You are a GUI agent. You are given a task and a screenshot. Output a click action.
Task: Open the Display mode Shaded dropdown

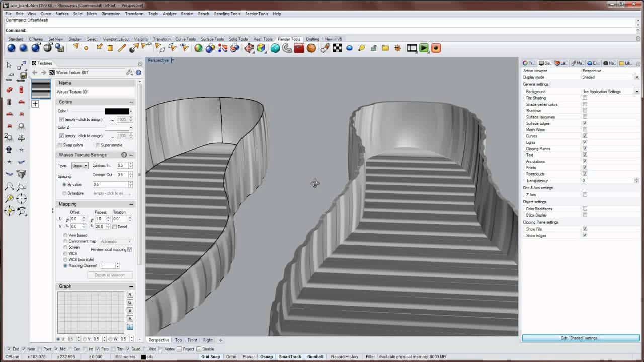click(x=637, y=77)
